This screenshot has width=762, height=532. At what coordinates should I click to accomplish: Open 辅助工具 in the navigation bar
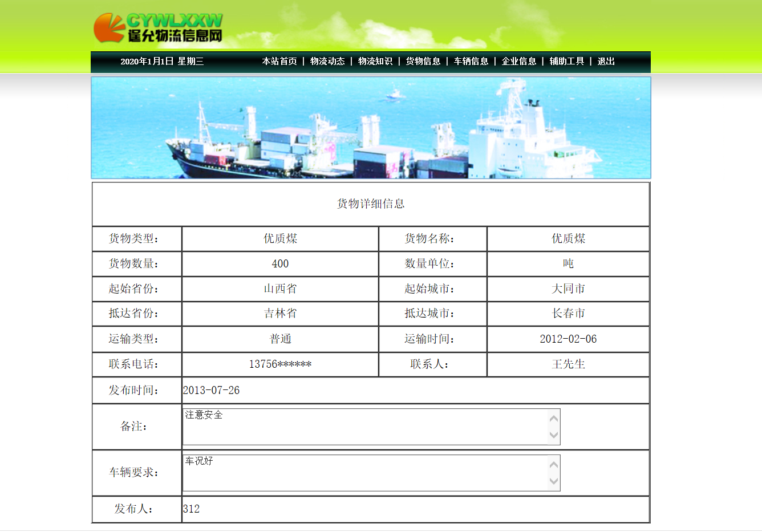[567, 61]
